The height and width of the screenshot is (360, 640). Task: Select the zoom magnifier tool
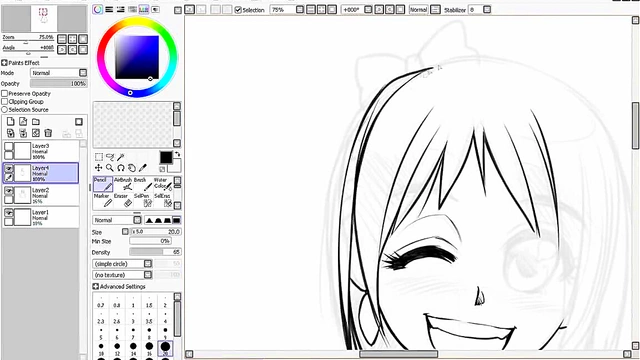(x=110, y=168)
